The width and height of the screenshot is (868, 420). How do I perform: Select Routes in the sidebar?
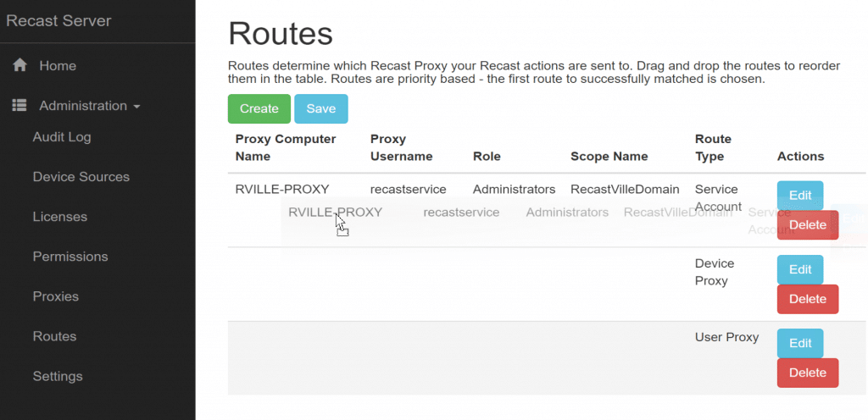click(54, 336)
